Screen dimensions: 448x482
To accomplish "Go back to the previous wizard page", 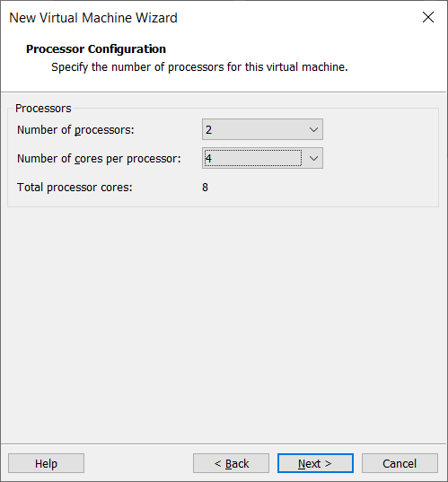I will click(x=232, y=463).
